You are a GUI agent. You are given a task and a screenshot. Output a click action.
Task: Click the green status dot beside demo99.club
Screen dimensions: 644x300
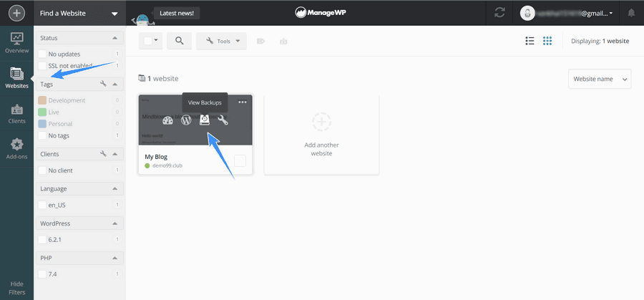(x=147, y=166)
